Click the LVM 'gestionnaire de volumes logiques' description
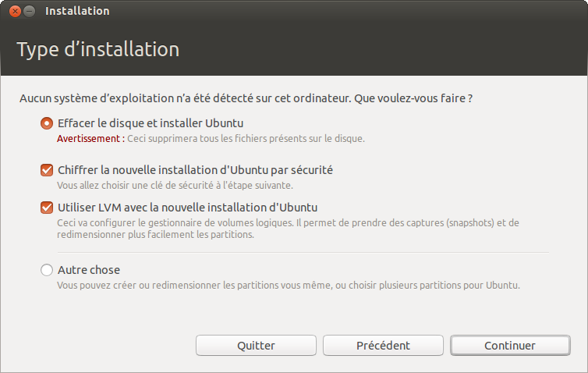 coord(288,229)
